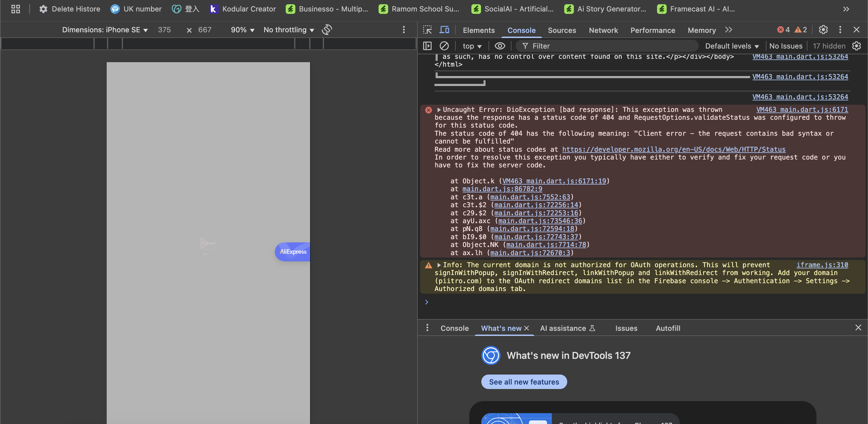Show more DevTools tabs
The width and height of the screenshot is (868, 424).
[728, 30]
